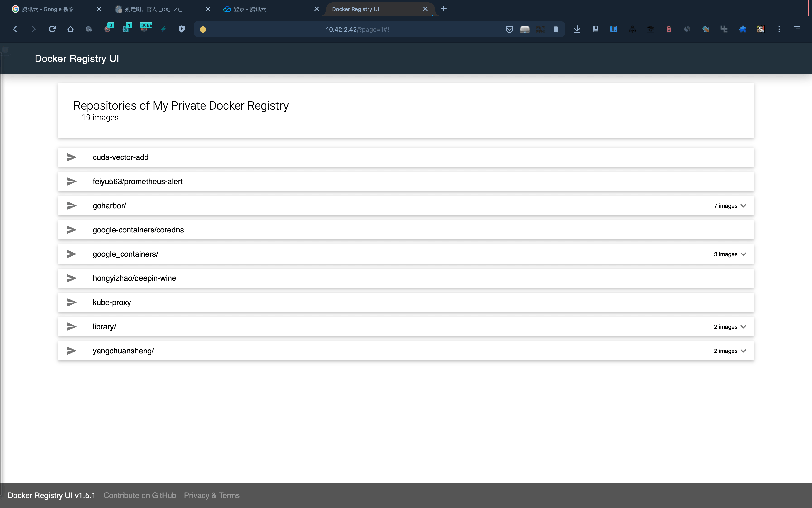Open the feiyu563/prometheus-alert repository
Viewport: 812px width, 508px height.
click(x=406, y=181)
